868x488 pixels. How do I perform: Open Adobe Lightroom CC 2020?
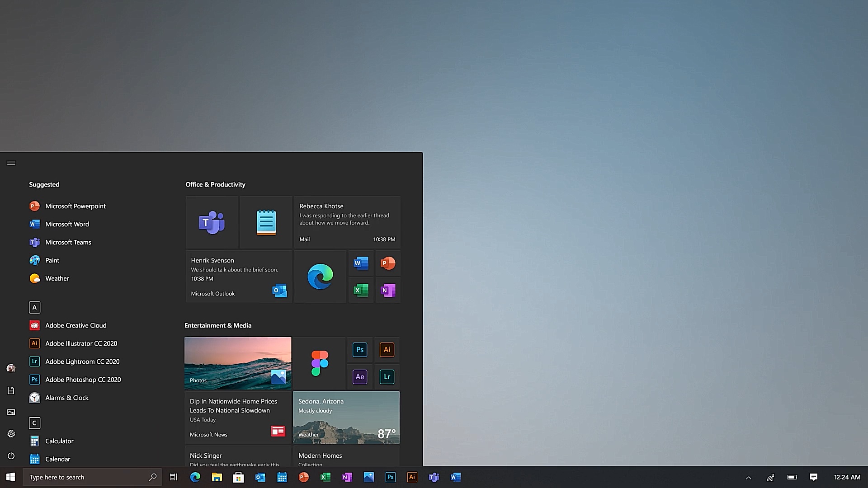(82, 361)
